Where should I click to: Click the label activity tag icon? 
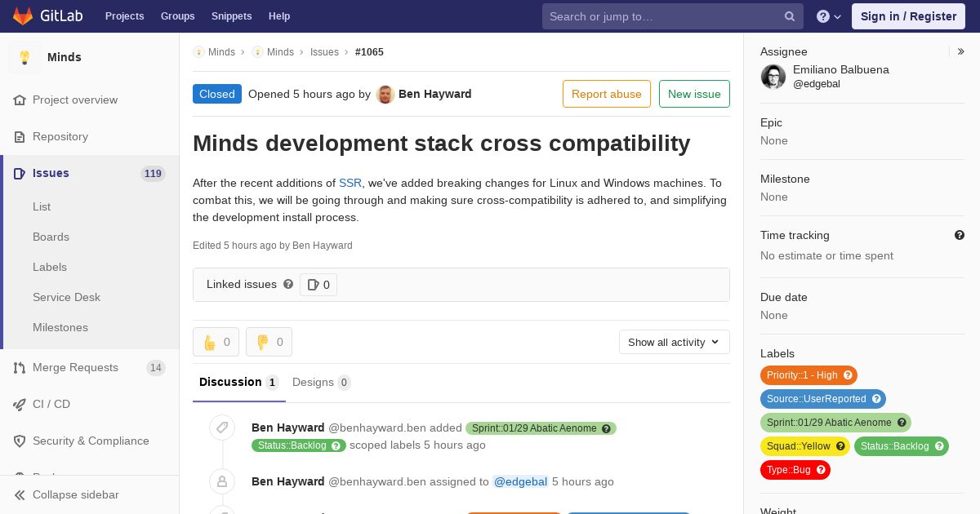[x=222, y=428]
